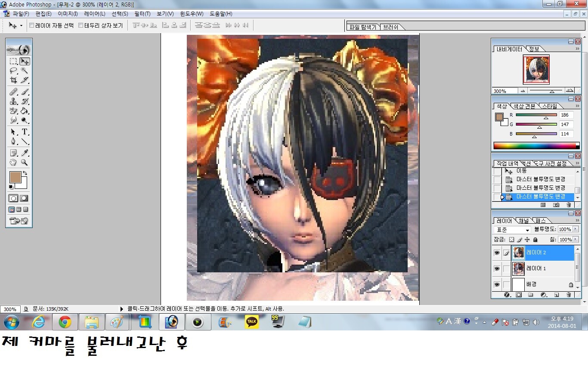The width and height of the screenshot is (588, 370).
Task: Open the 불투명도 opacity slider arrow
Action: (x=576, y=229)
